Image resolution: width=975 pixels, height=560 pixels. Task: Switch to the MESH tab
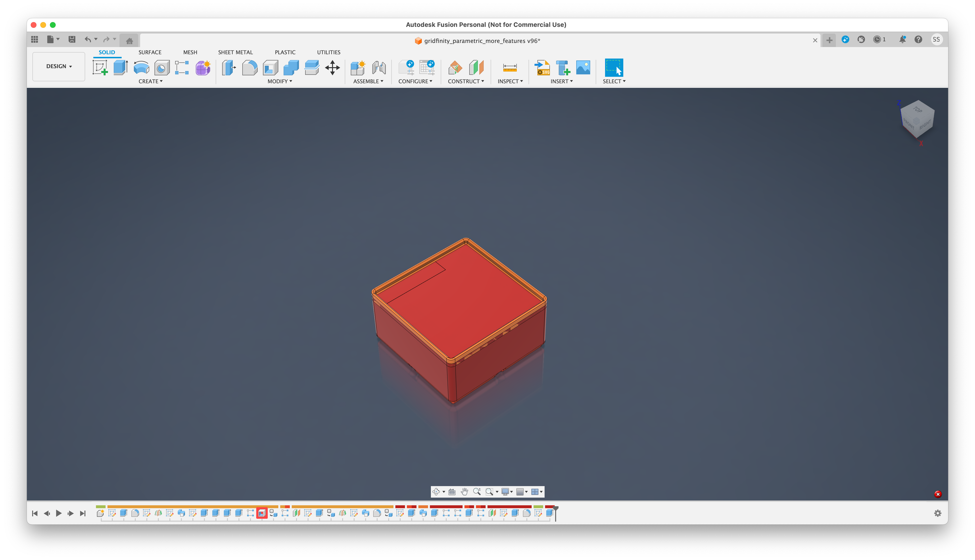(190, 52)
